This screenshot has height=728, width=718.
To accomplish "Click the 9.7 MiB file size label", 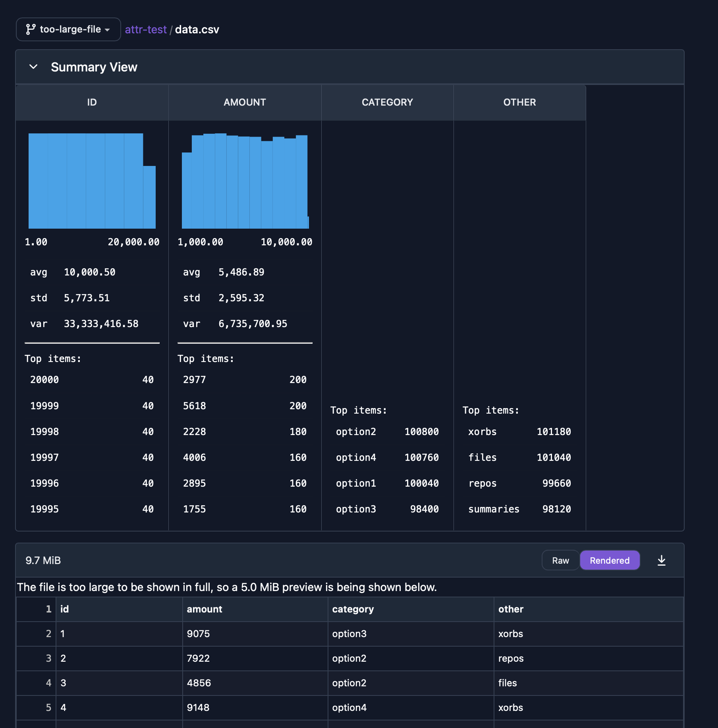I will click(x=43, y=560).
